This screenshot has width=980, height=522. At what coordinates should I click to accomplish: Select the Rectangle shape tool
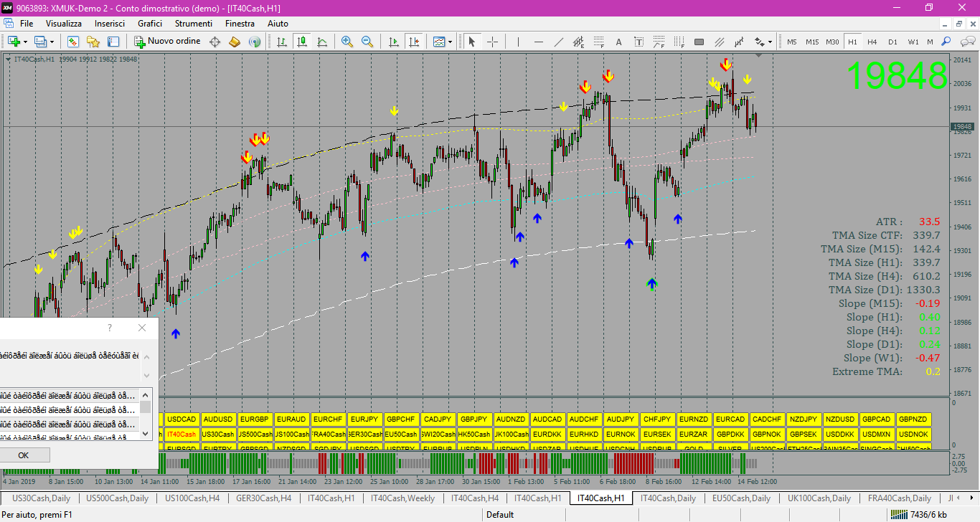pos(699,42)
